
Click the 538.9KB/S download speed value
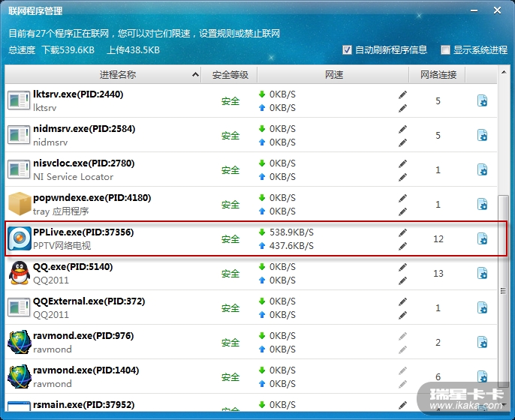point(291,232)
